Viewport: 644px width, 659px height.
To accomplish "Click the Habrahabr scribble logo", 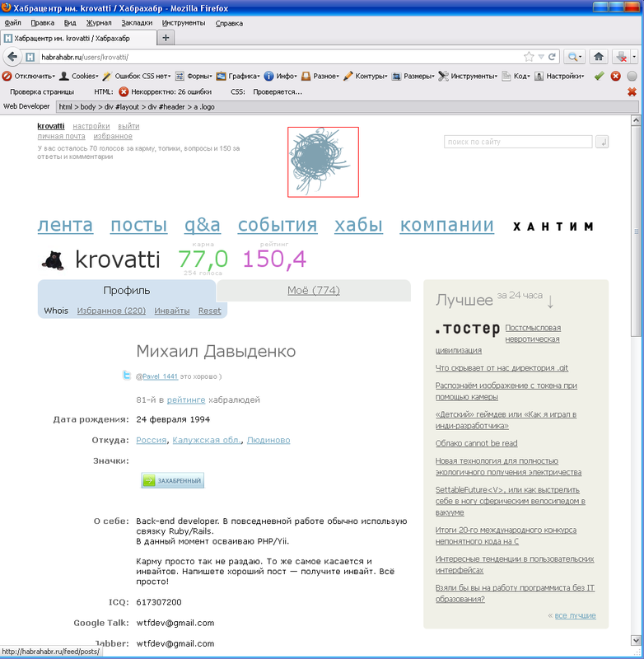I will [x=323, y=161].
